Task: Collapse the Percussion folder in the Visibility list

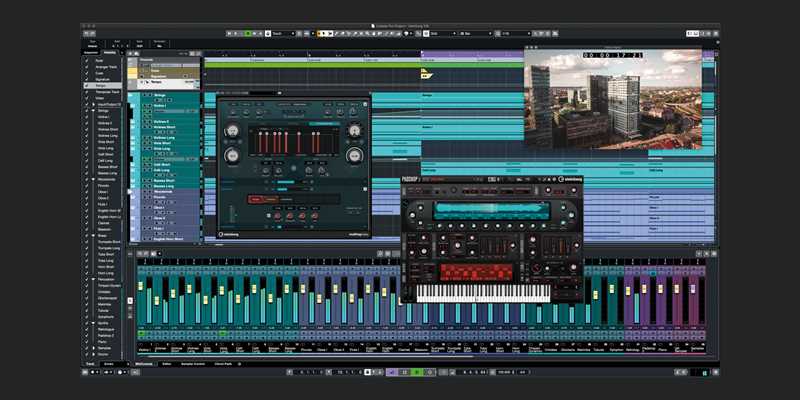Action: (93, 280)
